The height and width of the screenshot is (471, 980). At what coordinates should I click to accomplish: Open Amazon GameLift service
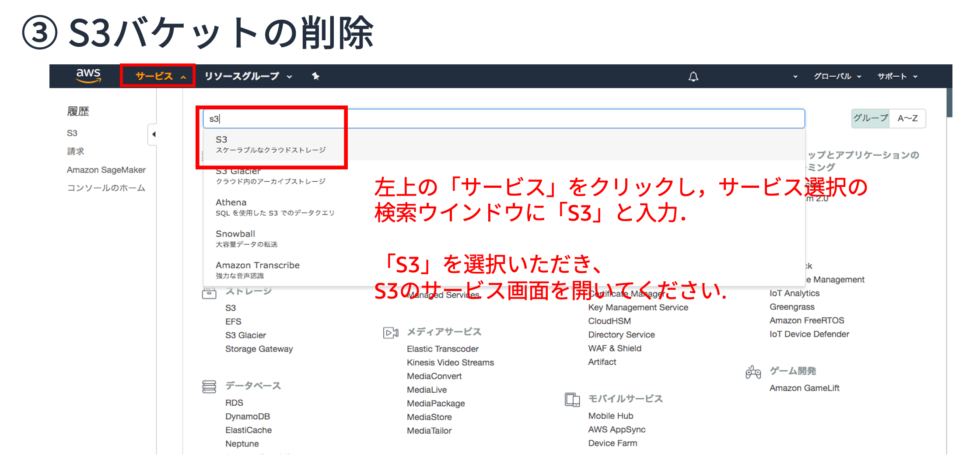[805, 388]
